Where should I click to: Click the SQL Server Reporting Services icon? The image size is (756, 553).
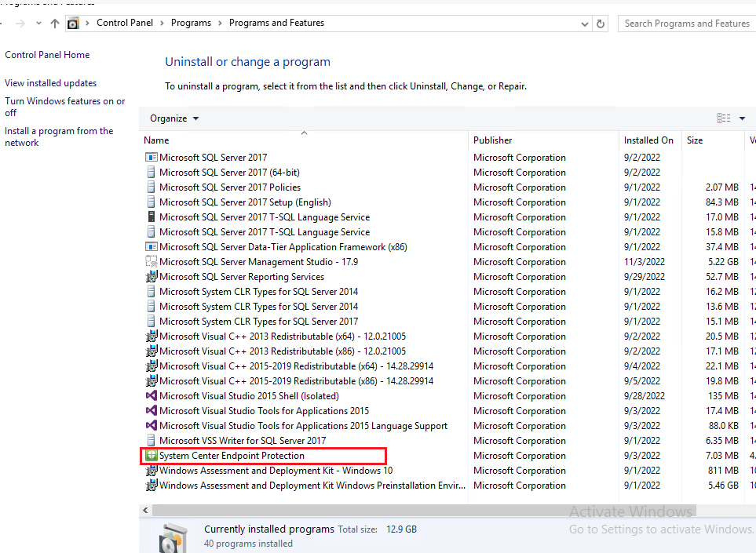pos(151,276)
